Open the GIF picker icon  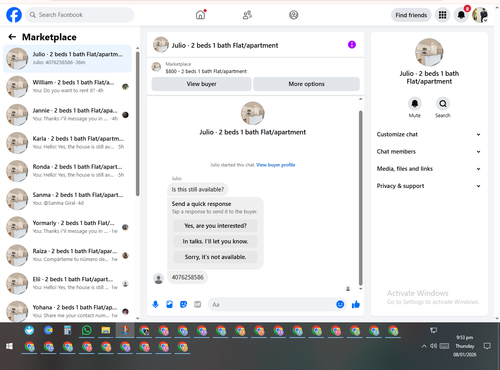(x=198, y=304)
